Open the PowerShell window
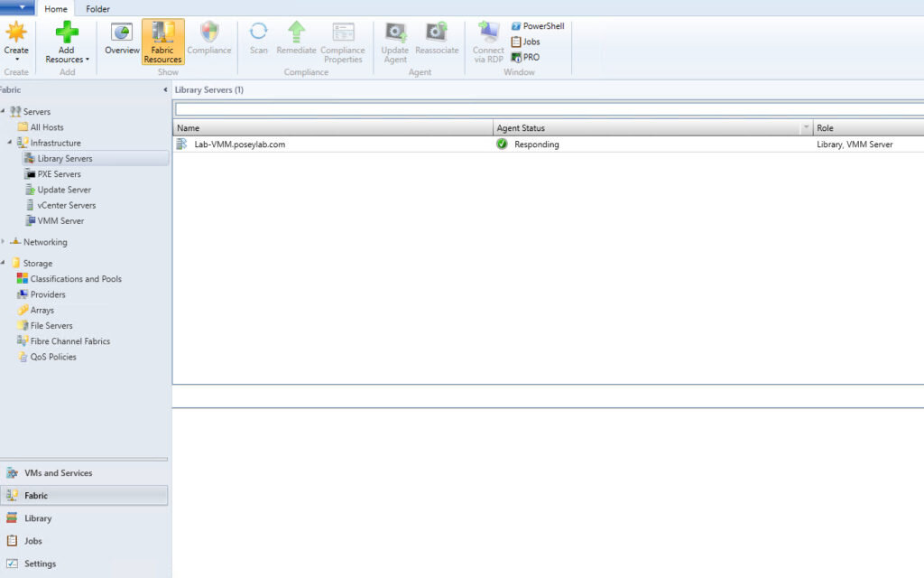This screenshot has height=578, width=924. click(538, 26)
